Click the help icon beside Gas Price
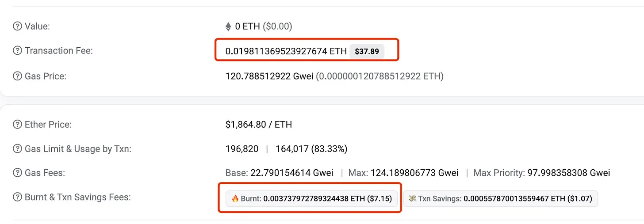Viewport: 644px width, 224px height. point(18,76)
